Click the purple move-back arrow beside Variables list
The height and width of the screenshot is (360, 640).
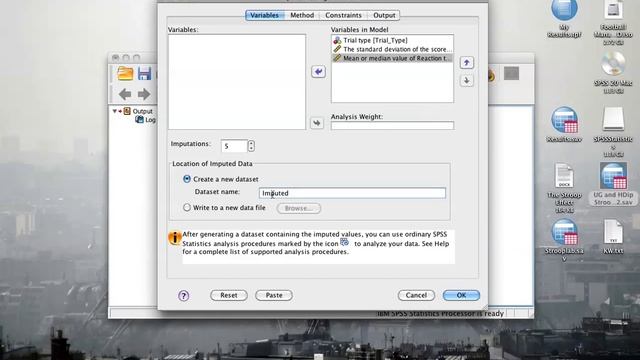click(318, 72)
